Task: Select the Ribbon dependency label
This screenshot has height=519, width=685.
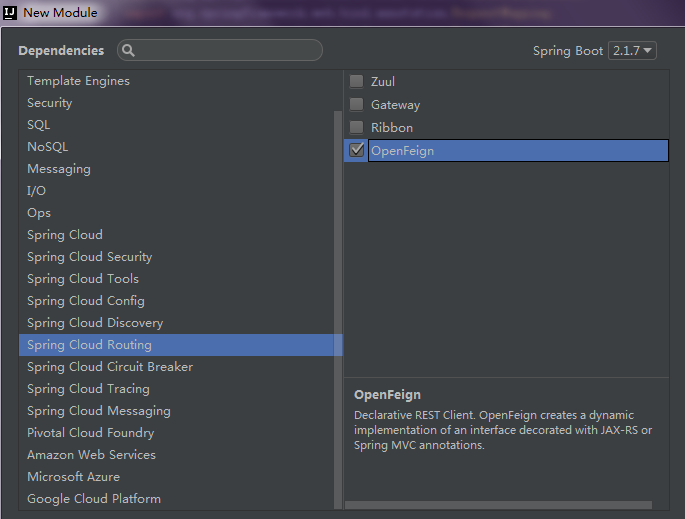Action: tap(392, 128)
